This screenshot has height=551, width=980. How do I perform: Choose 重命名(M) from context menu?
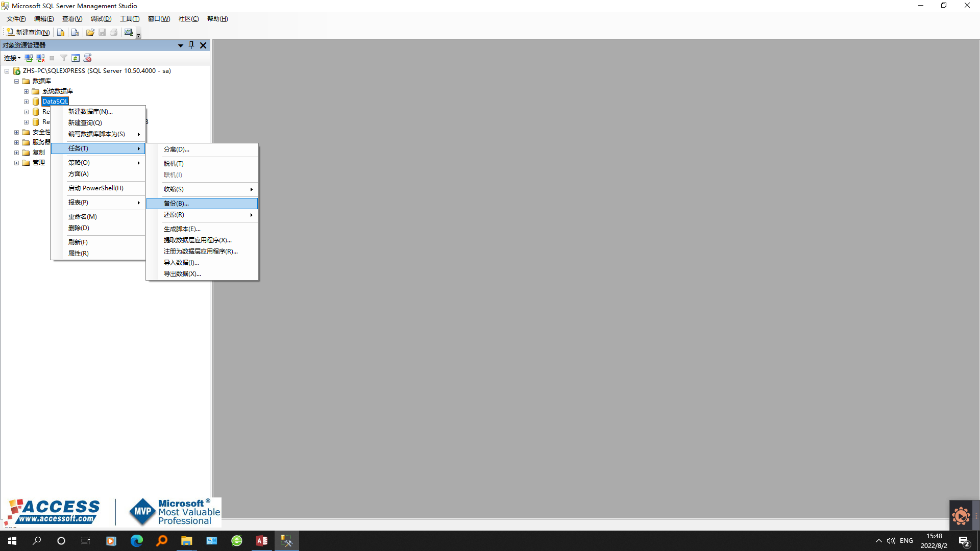(98, 217)
